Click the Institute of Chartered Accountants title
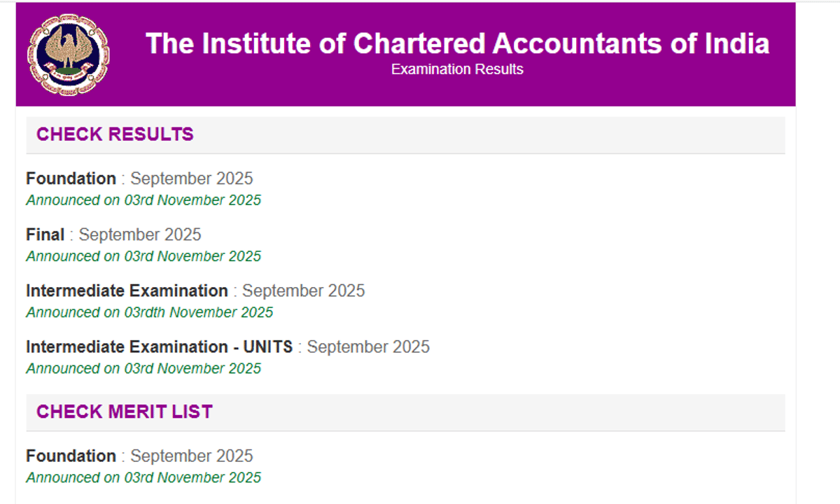The image size is (840, 504). click(x=458, y=43)
